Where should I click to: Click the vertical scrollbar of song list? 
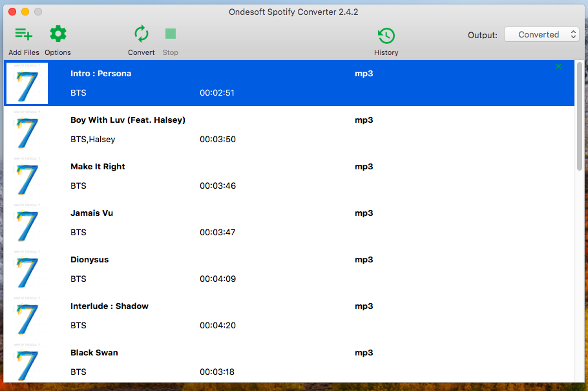tap(580, 116)
